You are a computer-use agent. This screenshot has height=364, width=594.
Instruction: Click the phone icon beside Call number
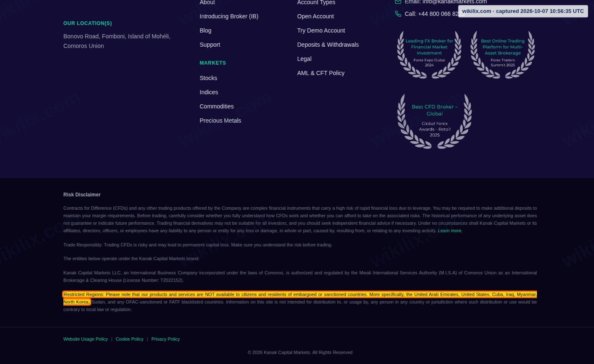point(398,14)
